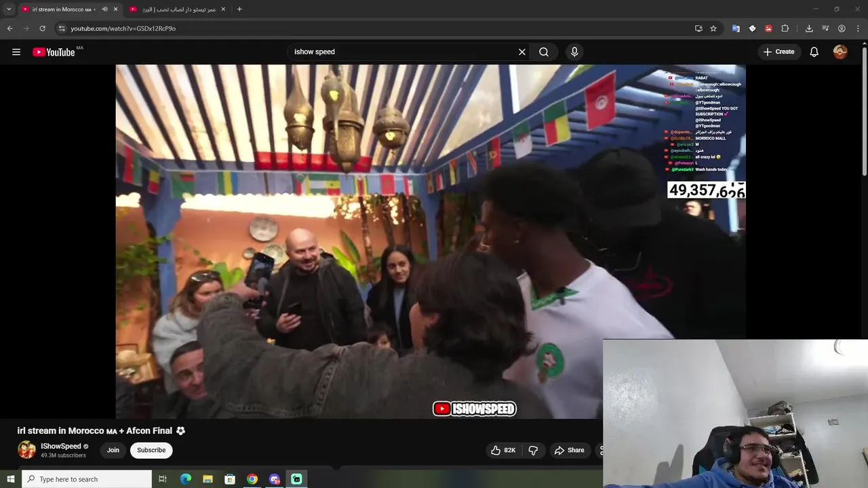Viewport: 868px width, 488px height.
Task: Open Chrome profile icon in toolbar
Action: coord(842,28)
